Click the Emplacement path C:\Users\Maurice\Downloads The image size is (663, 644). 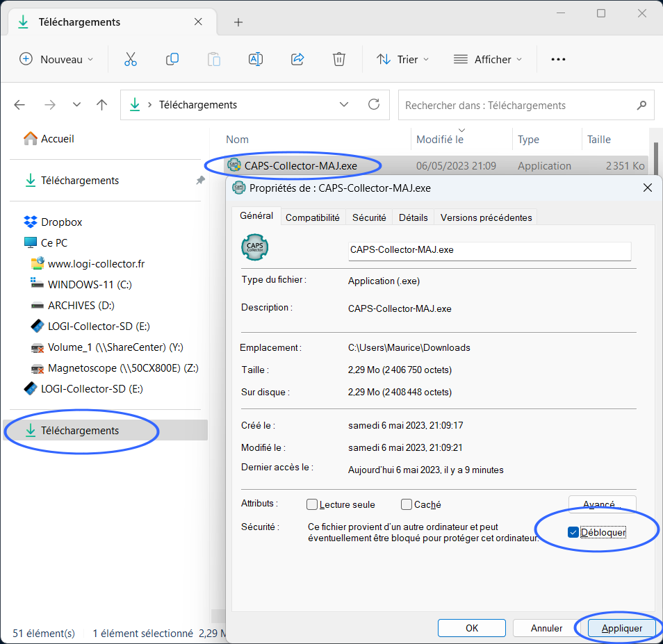coord(409,347)
